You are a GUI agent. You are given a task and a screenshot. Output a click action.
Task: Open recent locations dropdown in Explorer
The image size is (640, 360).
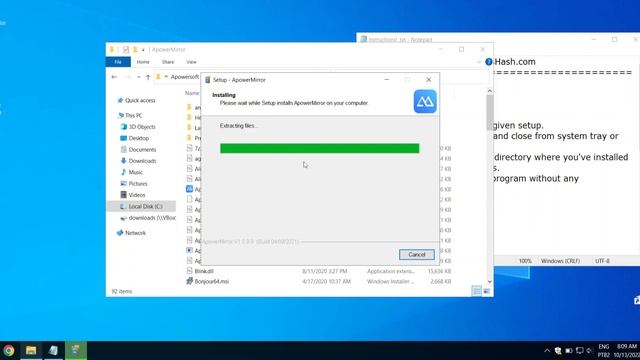pyautogui.click(x=139, y=77)
